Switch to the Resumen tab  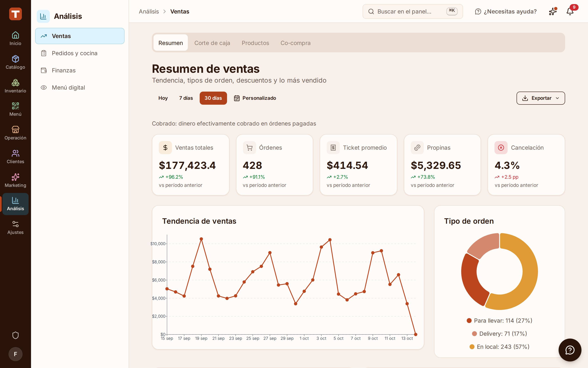click(170, 43)
